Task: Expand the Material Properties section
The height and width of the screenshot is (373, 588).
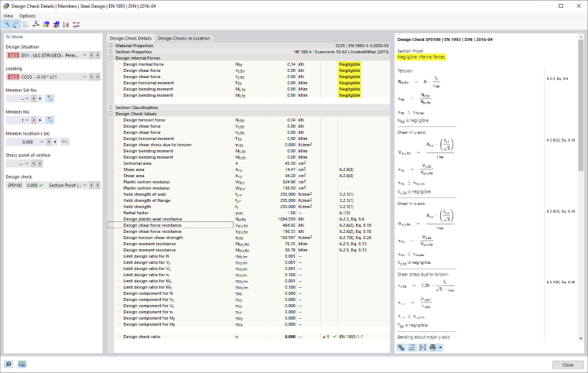Action: click(x=110, y=46)
